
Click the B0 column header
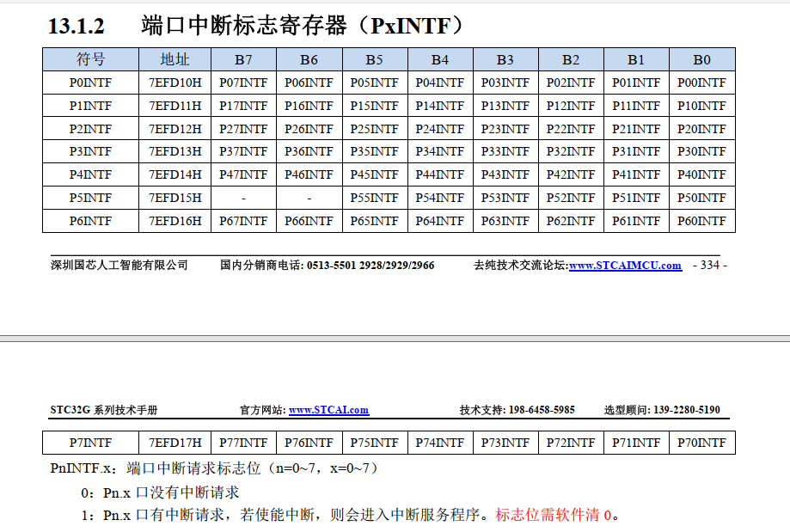[x=701, y=59]
